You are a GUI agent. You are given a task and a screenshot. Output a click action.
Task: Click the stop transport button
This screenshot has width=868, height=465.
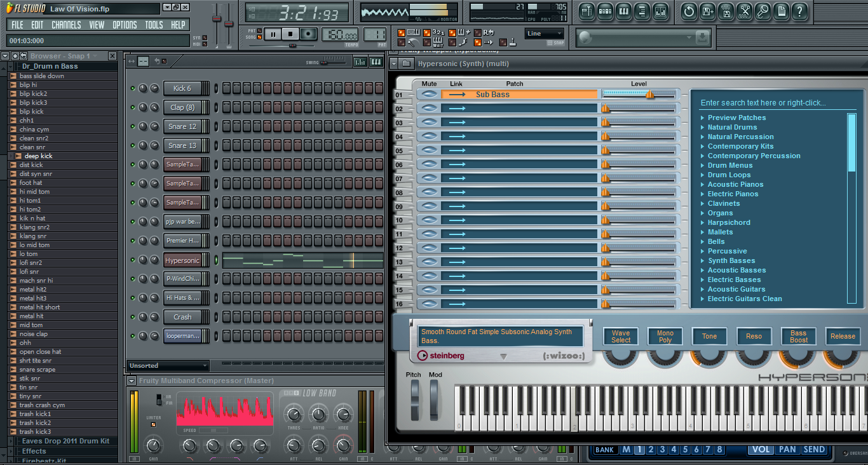291,34
